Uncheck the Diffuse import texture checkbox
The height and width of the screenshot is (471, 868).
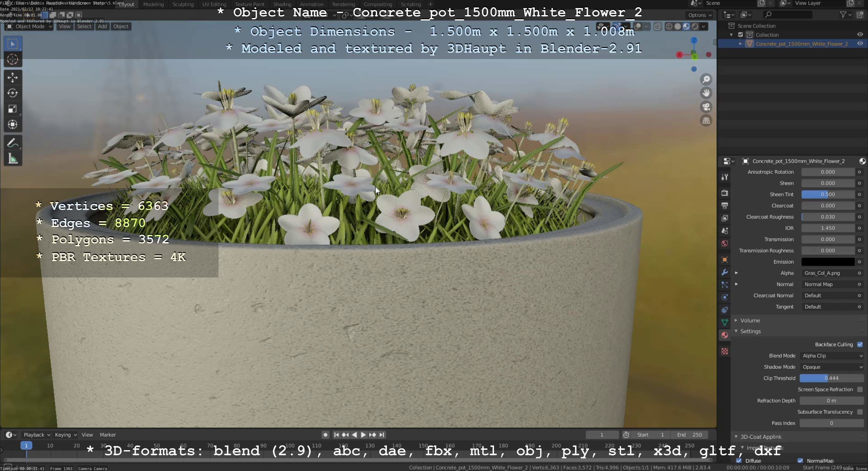pyautogui.click(x=739, y=461)
